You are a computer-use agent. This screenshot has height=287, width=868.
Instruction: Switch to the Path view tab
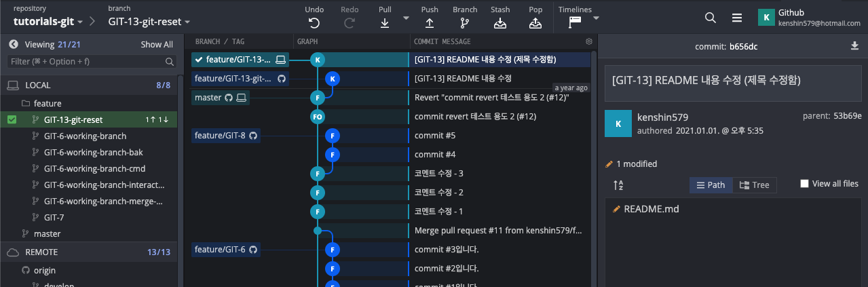tap(711, 185)
